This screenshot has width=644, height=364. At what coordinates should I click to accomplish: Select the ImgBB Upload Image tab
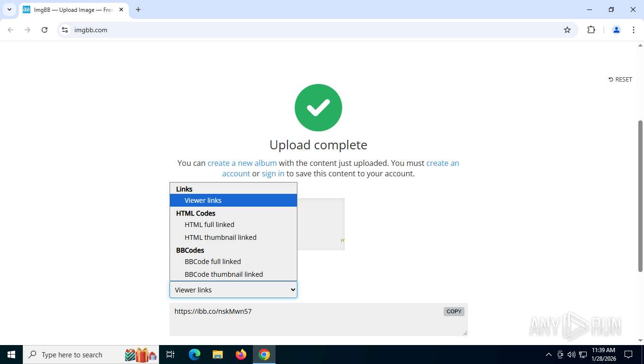coord(73,9)
